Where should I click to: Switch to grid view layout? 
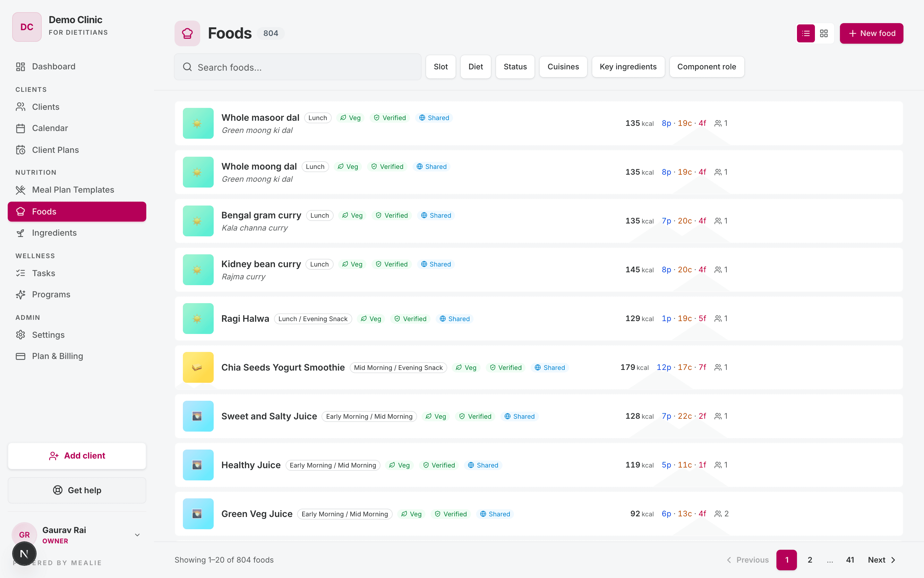click(824, 33)
